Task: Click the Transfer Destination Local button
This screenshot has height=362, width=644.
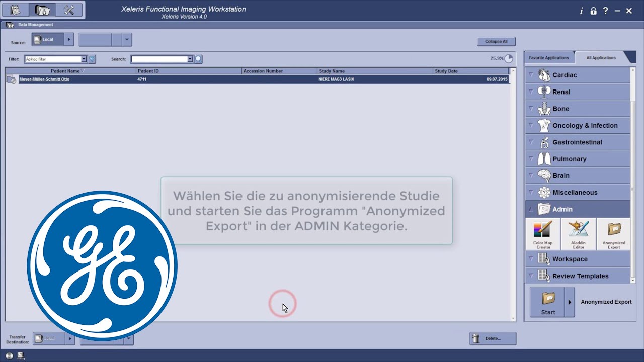Action: [x=49, y=338]
